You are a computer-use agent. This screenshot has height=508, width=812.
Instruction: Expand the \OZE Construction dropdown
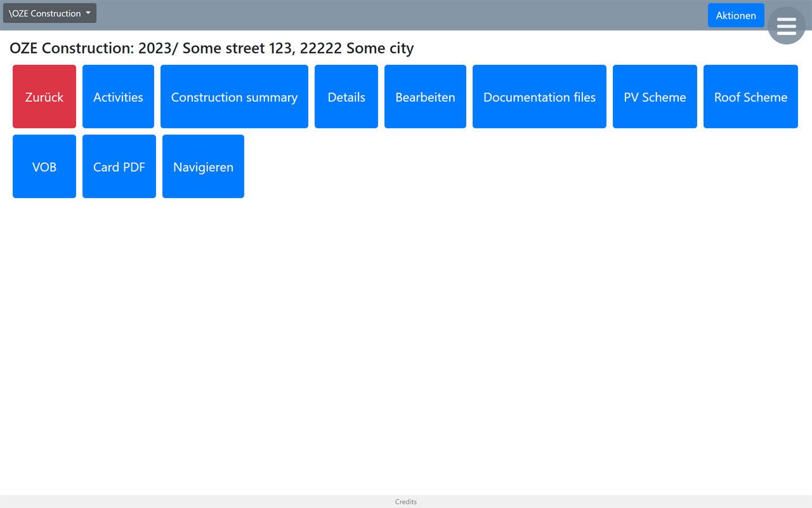coord(49,13)
